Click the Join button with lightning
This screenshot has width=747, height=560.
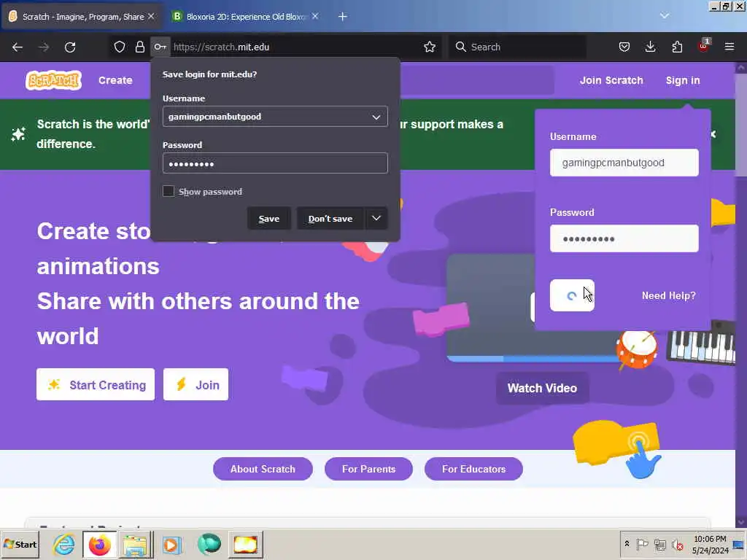(x=196, y=384)
